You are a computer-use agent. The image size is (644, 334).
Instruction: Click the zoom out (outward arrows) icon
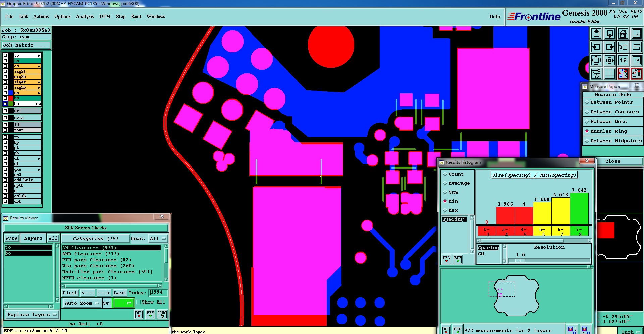tap(610, 60)
